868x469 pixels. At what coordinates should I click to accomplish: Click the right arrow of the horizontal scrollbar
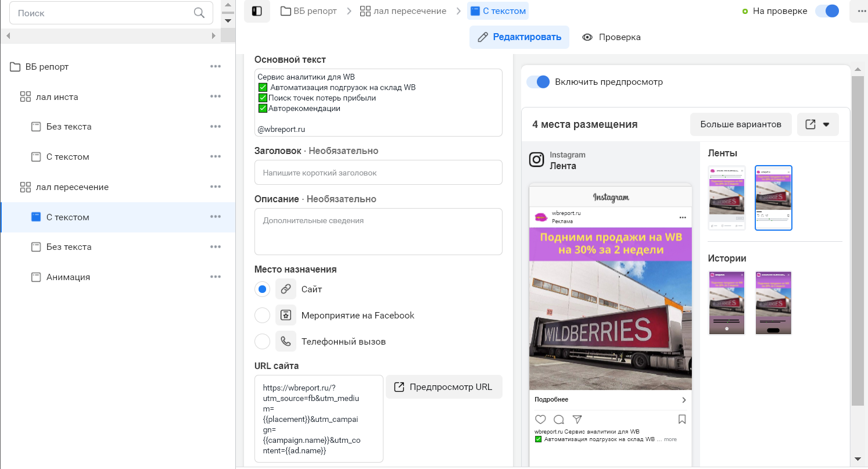pyautogui.click(x=213, y=36)
